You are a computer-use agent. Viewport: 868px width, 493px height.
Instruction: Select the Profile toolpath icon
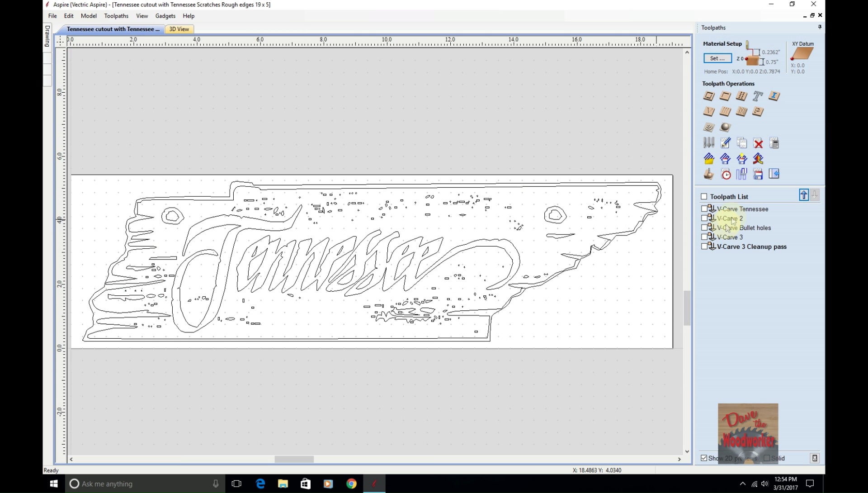click(x=709, y=96)
